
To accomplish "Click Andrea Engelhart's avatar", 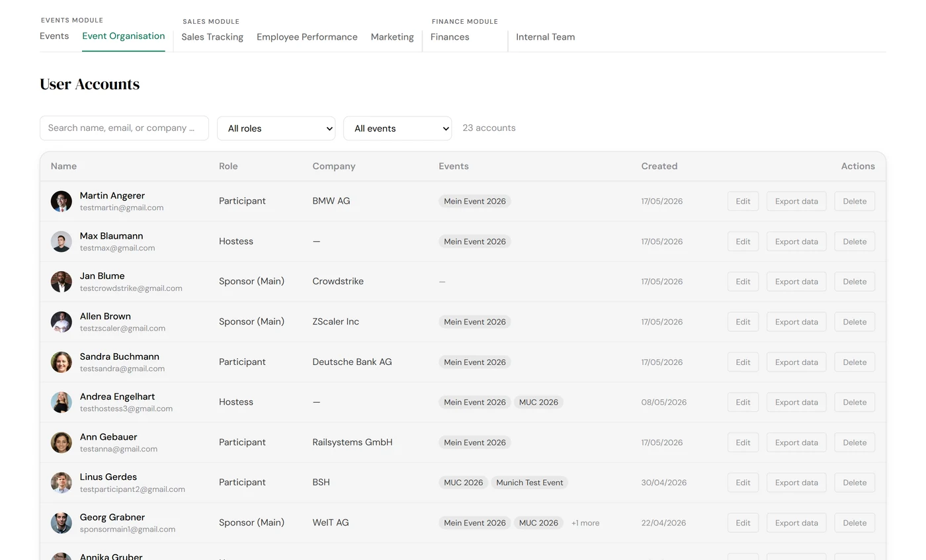I will point(62,402).
